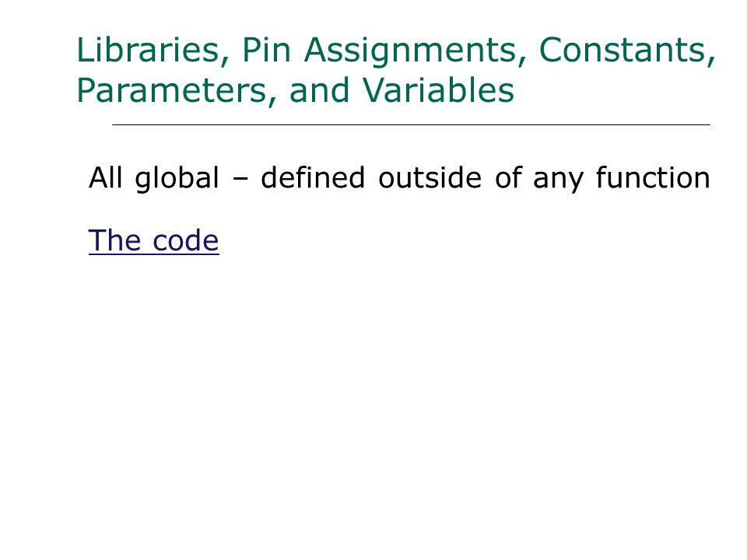This screenshot has width=747, height=560.
Task: Click the word "of" in the body text
Action: pos(509,177)
